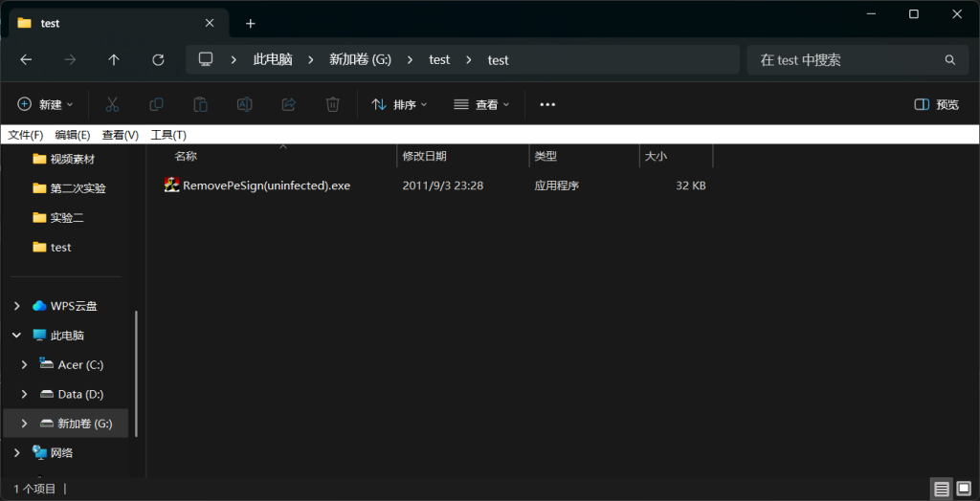Viewport: 980px width, 501px height.
Task: Toggle the 预览 preview pane
Action: point(936,104)
